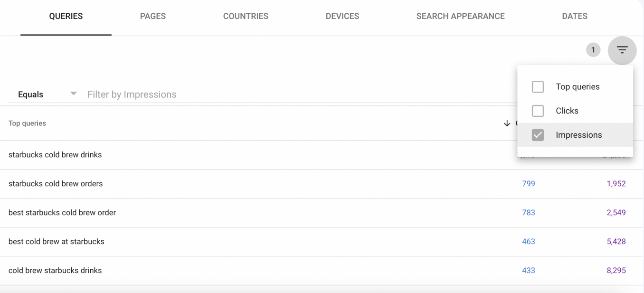This screenshot has height=293, width=644.
Task: Click the Top queries column header
Action: [27, 123]
